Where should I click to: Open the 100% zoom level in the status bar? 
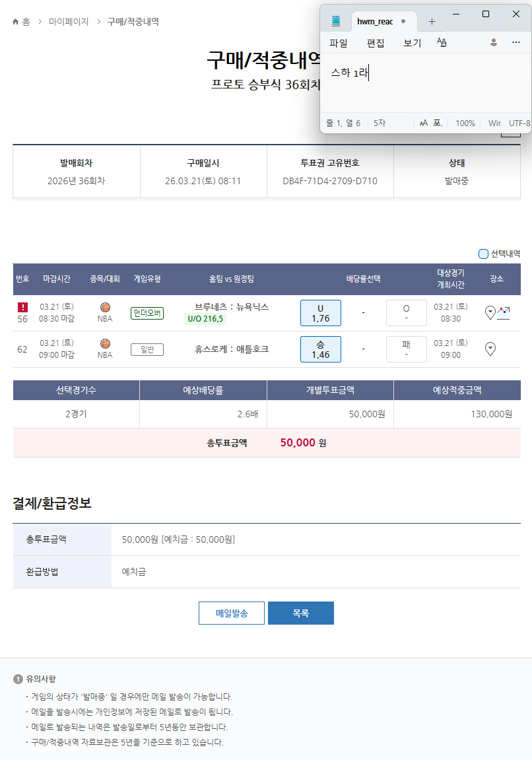point(465,123)
